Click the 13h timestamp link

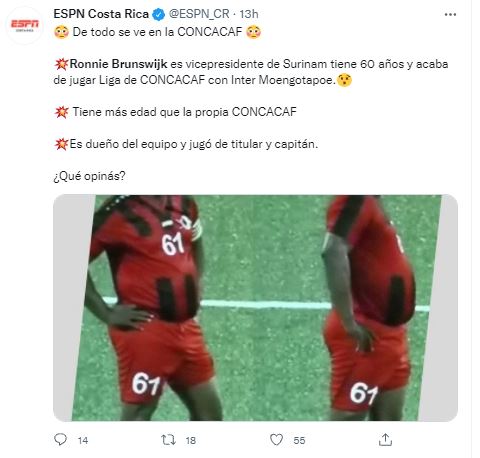pos(249,14)
